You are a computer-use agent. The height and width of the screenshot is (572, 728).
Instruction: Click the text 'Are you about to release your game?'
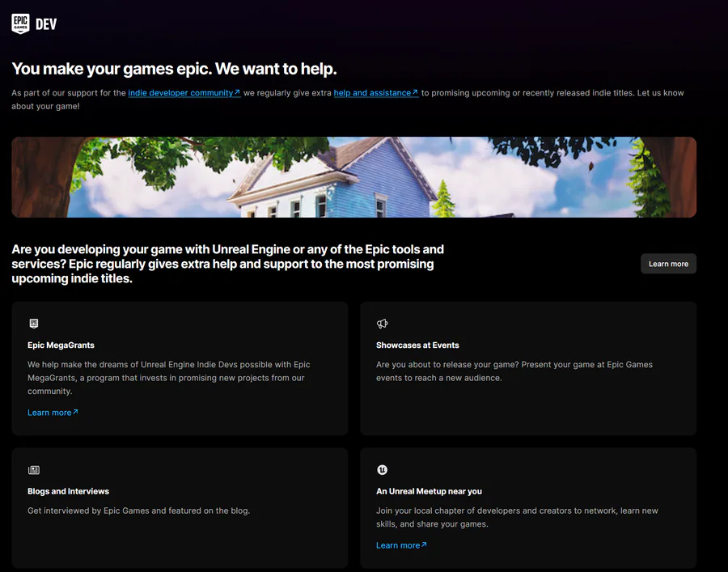447,364
